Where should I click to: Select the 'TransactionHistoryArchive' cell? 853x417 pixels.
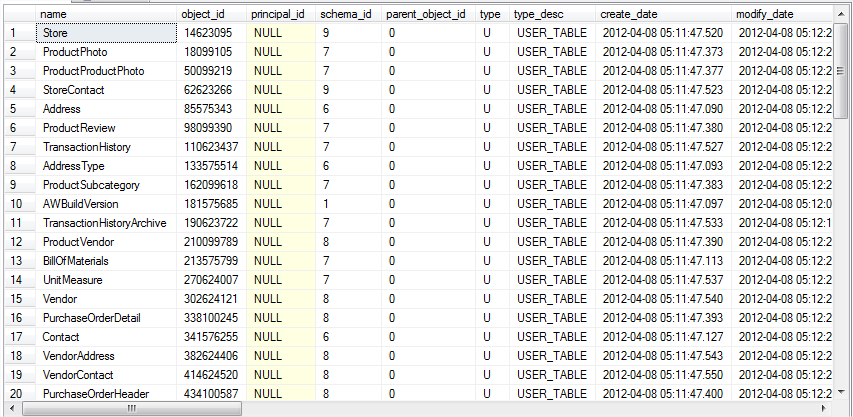click(x=105, y=223)
